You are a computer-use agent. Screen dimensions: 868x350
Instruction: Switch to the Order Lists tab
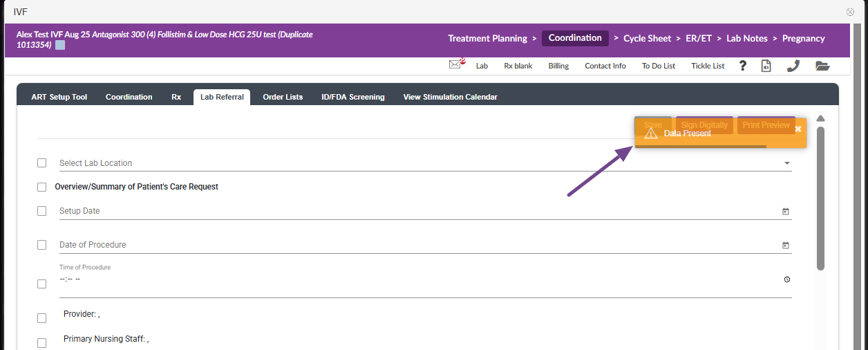(x=283, y=97)
